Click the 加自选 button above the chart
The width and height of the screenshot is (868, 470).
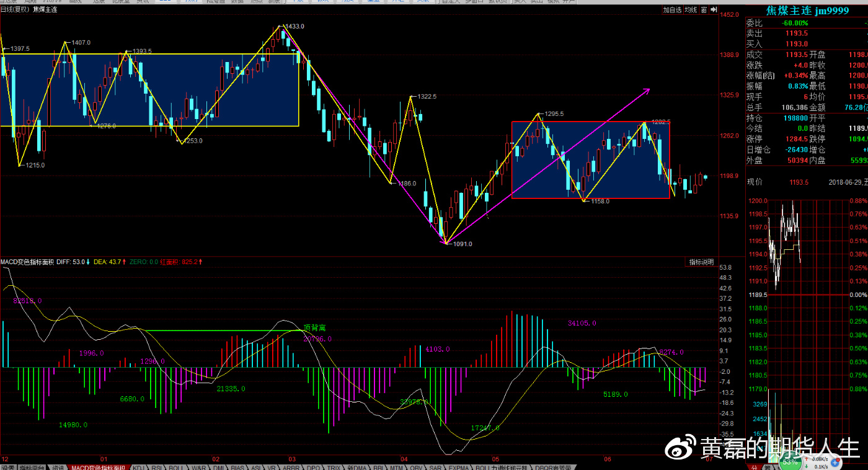pyautogui.click(x=671, y=10)
